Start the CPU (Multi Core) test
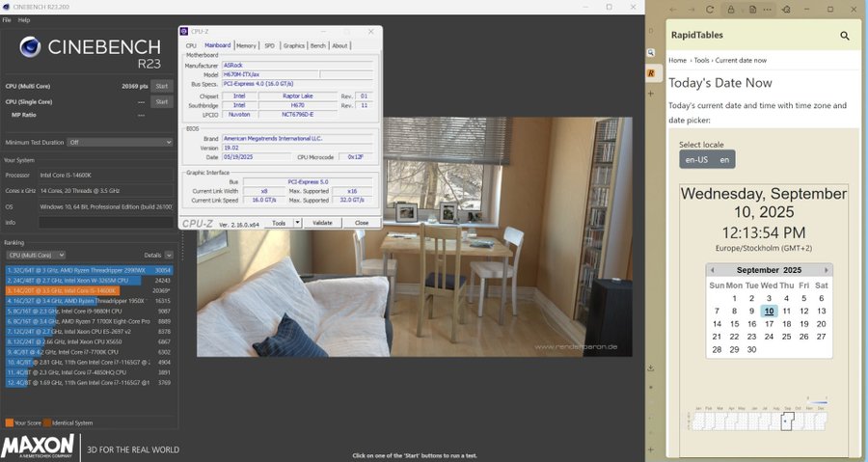 coord(162,86)
